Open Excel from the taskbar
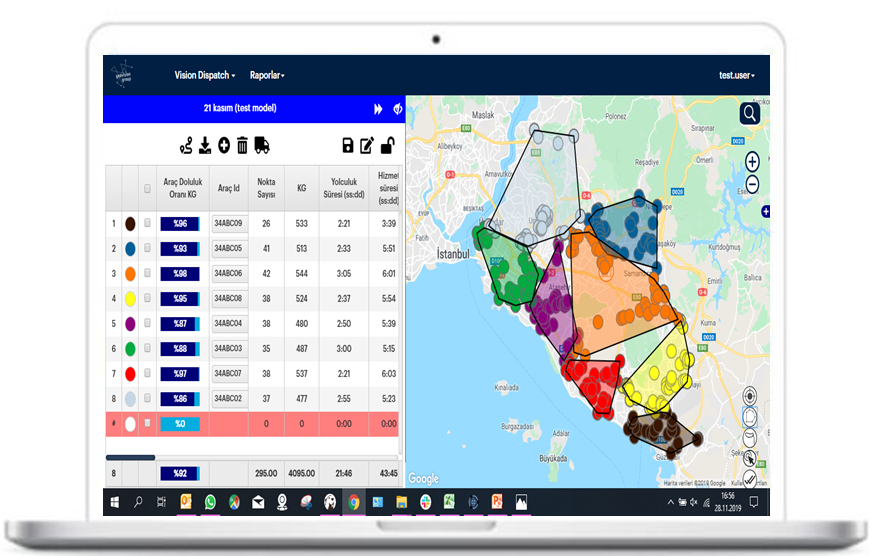873x556 pixels. coord(449,502)
